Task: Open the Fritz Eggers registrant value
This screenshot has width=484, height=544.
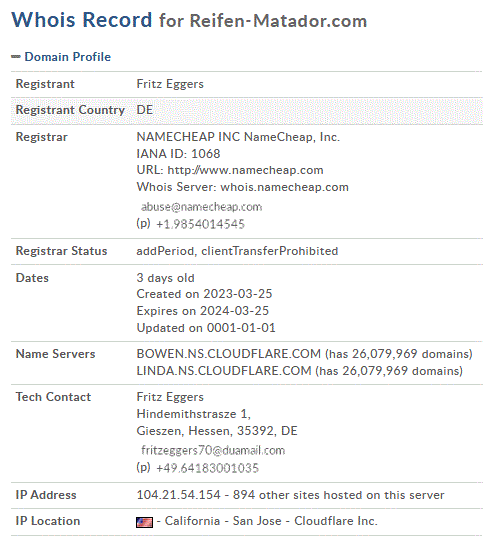Action: click(x=170, y=84)
